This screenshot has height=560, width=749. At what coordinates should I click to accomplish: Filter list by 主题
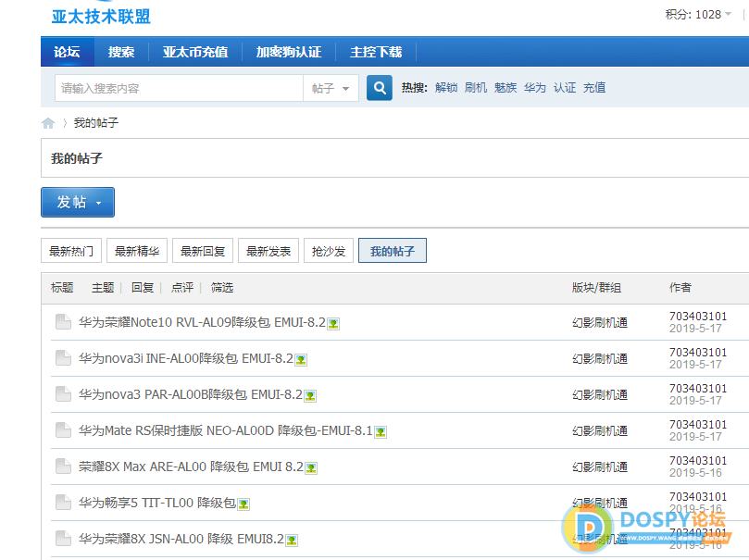tap(103, 287)
